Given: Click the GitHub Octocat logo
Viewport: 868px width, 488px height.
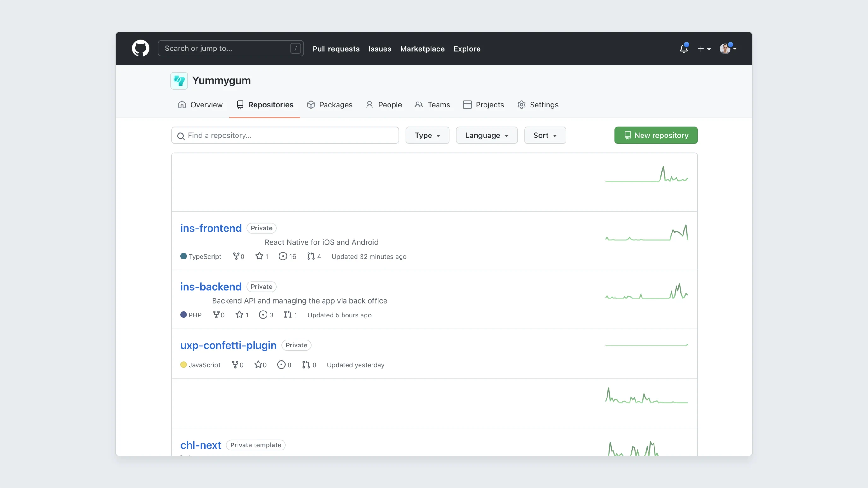Looking at the screenshot, I should tap(140, 49).
